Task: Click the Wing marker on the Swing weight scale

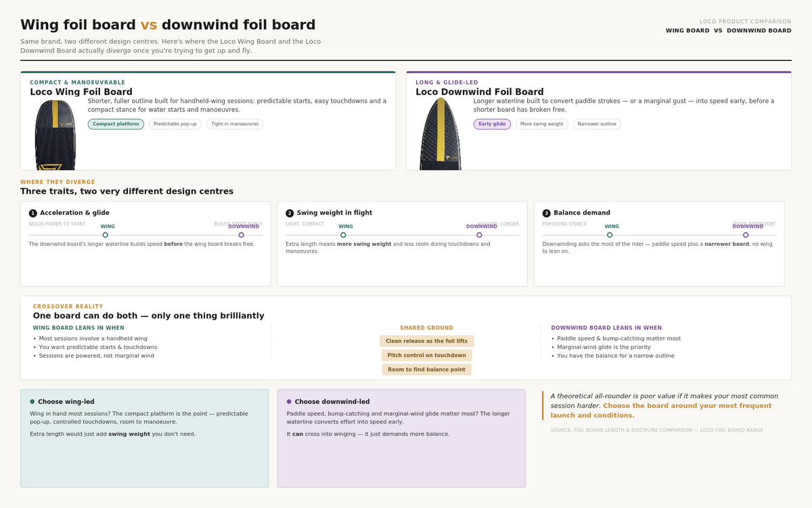Action: pyautogui.click(x=344, y=235)
